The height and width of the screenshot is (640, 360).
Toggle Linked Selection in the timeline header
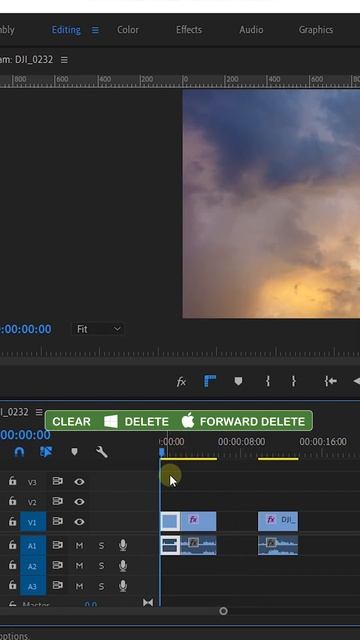(x=46, y=452)
